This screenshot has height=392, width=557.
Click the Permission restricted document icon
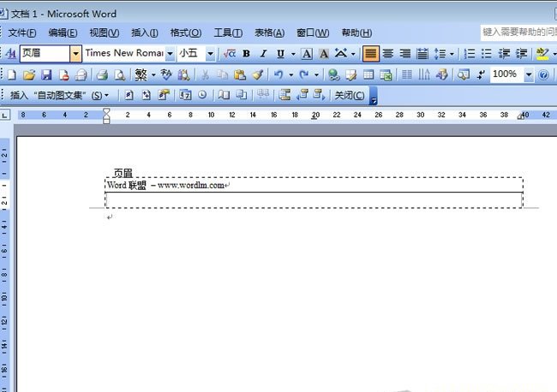(64, 74)
